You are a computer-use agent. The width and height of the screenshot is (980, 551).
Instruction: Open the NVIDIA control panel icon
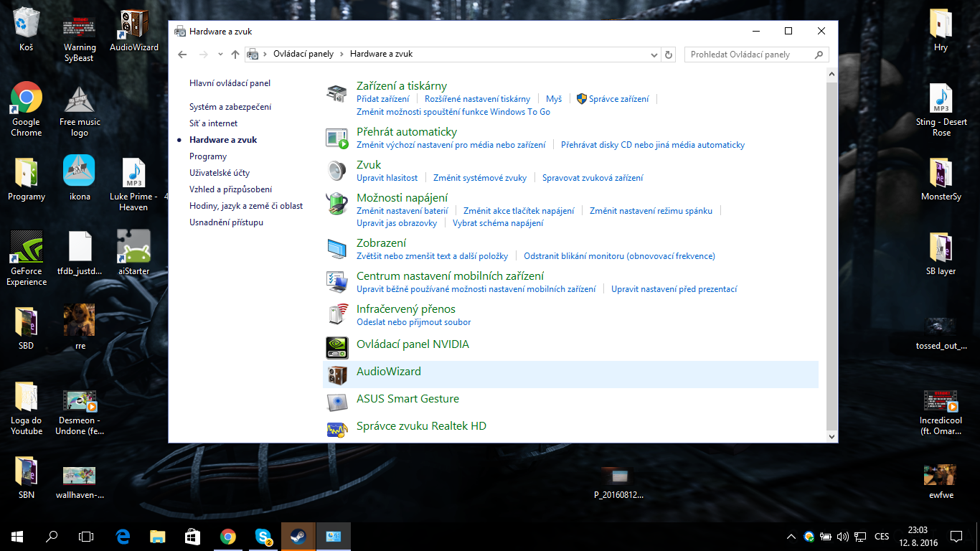point(336,347)
